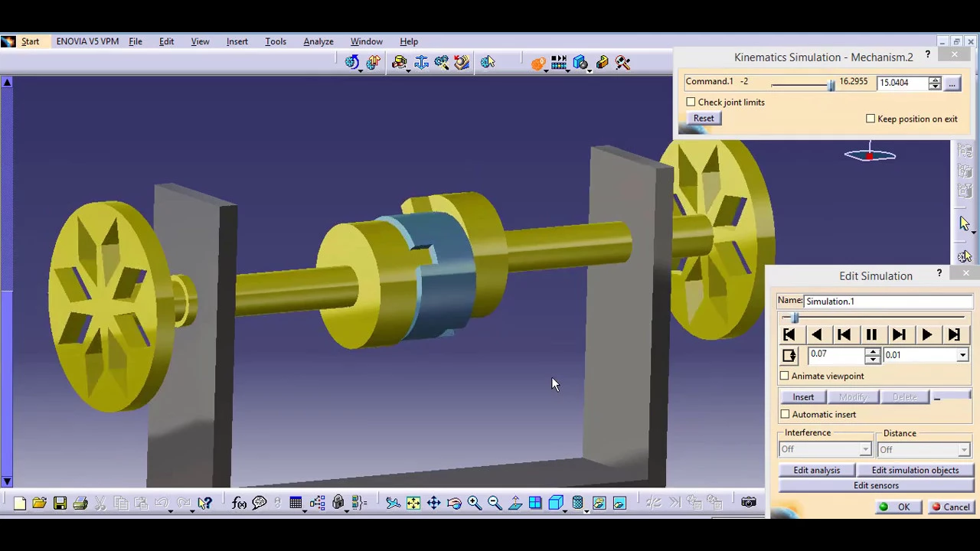The width and height of the screenshot is (980, 551).
Task: Increase the Command.1 value spinner
Action: coord(935,79)
